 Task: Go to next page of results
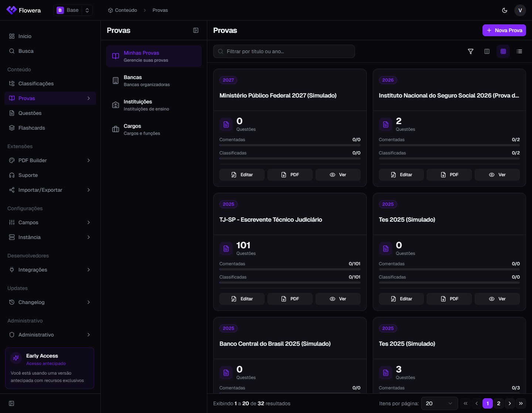point(510,403)
